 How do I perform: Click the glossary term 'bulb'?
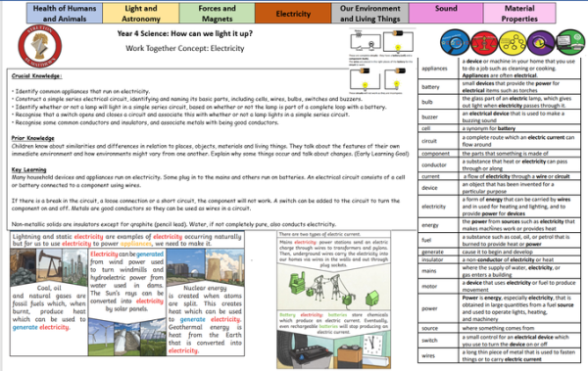coord(427,102)
